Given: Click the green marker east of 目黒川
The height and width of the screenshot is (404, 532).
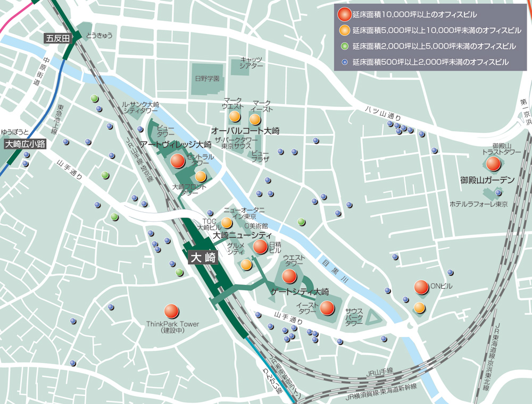Looking at the screenshot, I should click(301, 222).
